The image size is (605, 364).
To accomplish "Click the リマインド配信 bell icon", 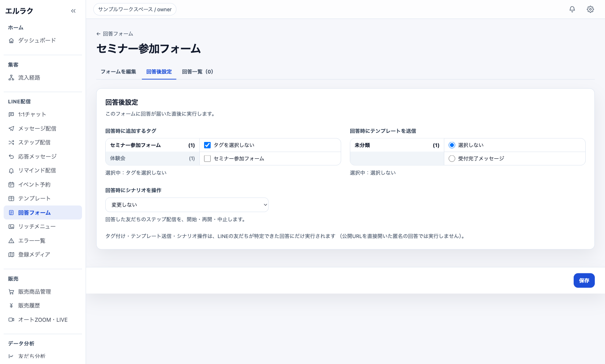I will 11,171.
